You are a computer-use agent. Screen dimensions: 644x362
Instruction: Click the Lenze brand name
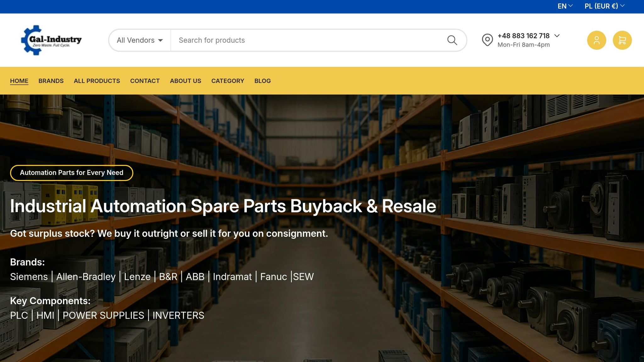[137, 277]
